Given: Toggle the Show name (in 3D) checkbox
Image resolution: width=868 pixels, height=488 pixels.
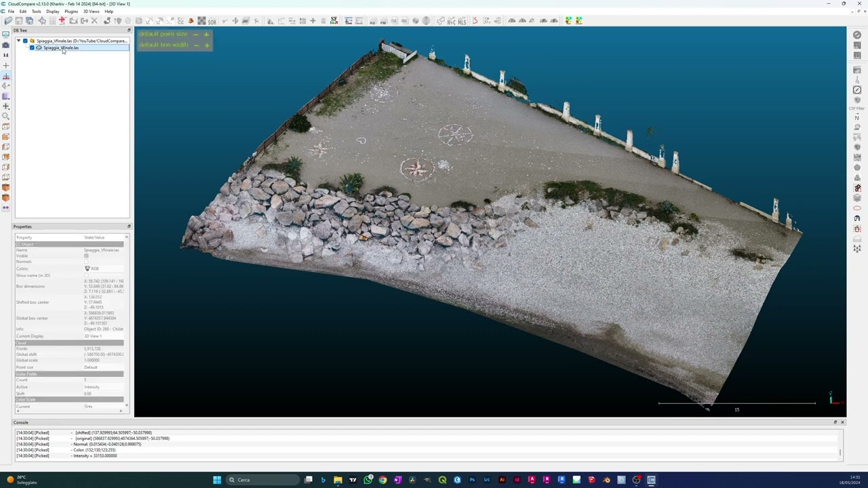Looking at the screenshot, I should 86,275.
